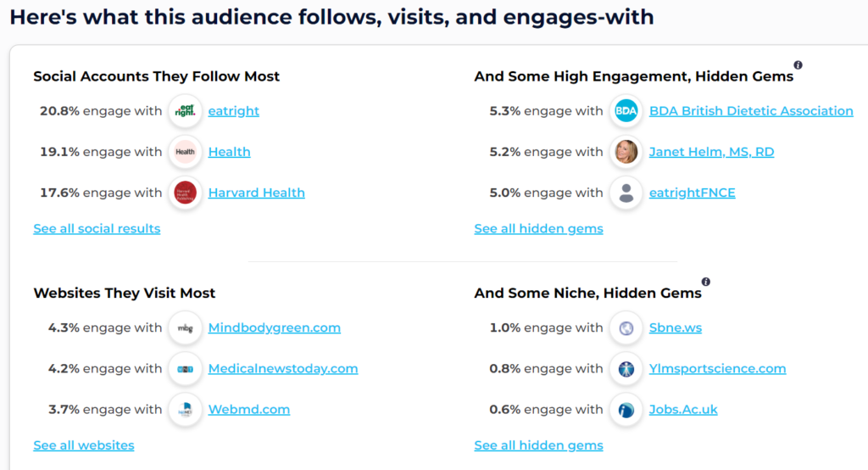Click Janet Helm's profile photo
The width and height of the screenshot is (868, 470).
[626, 152]
